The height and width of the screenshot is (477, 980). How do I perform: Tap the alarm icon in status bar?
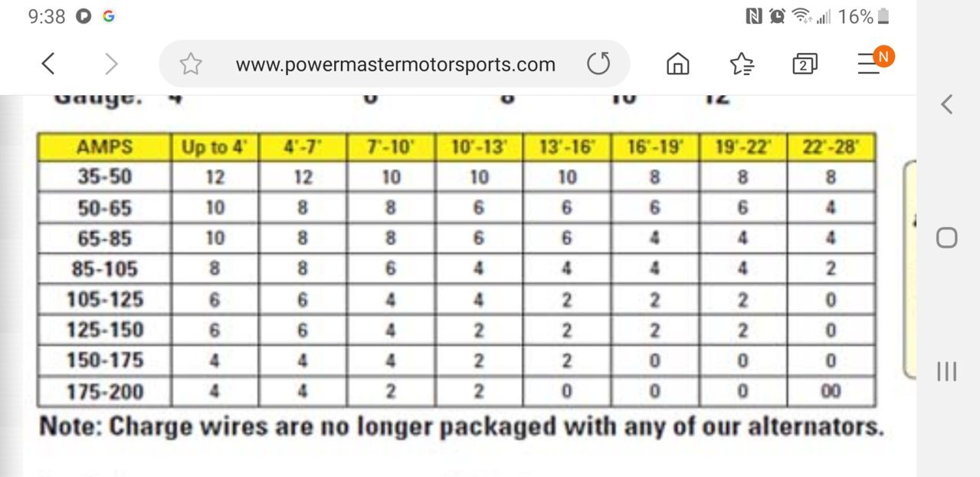click(x=778, y=16)
